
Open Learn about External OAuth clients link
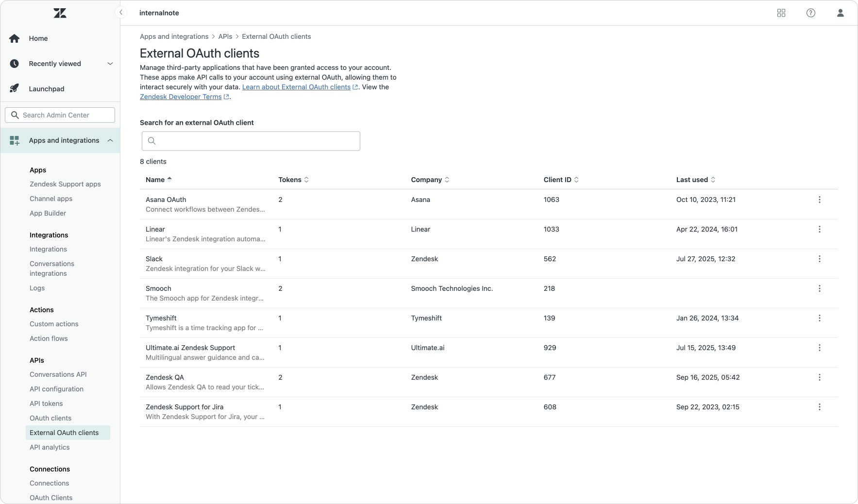coord(296,87)
